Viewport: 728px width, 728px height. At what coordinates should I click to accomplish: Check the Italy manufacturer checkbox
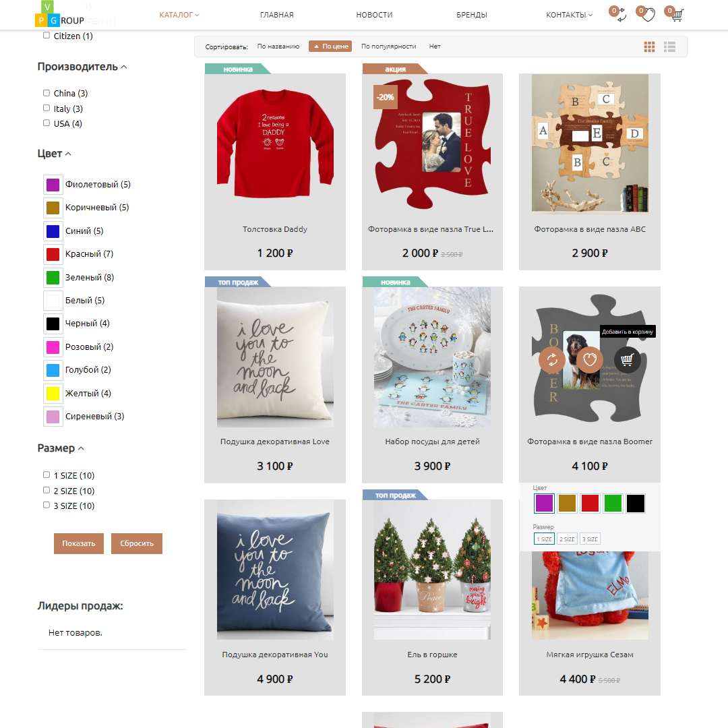tap(47, 108)
